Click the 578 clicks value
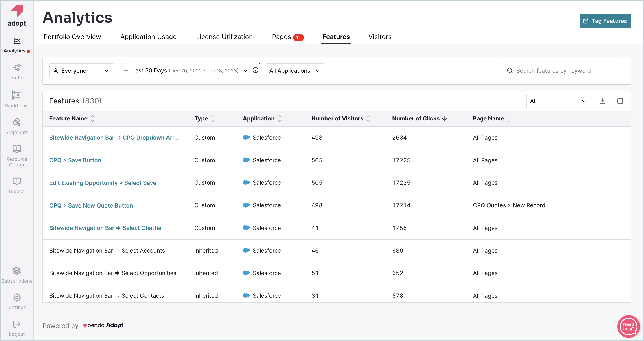 point(397,295)
